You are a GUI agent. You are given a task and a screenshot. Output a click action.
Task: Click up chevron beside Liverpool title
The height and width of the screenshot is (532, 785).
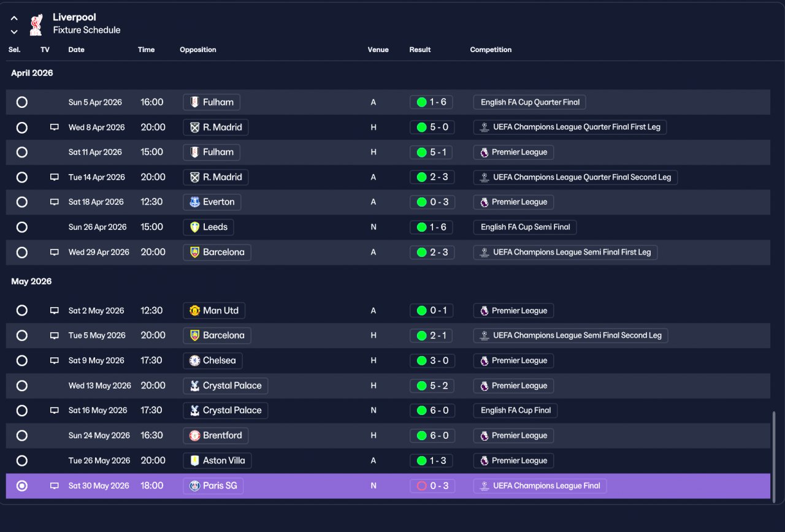click(14, 18)
